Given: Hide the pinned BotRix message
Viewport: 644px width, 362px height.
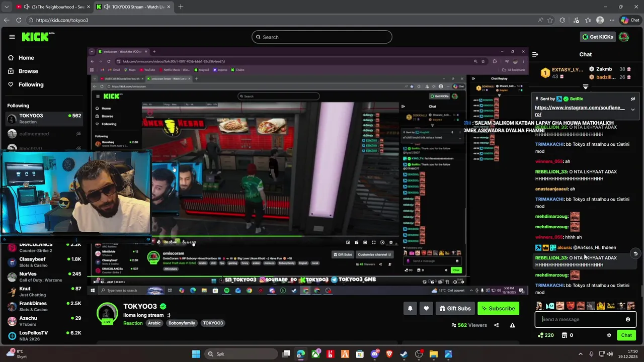Looking at the screenshot, I should pos(632,99).
